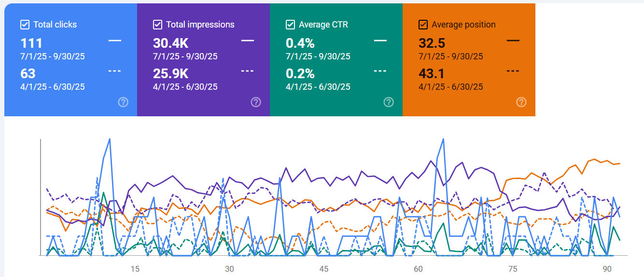Click the 111 total clicks value
644x277 pixels.
31,43
